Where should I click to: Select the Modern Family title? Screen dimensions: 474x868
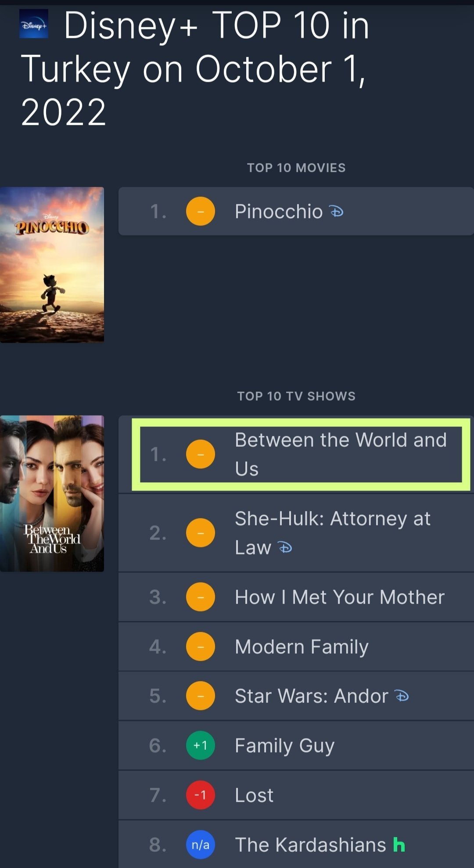click(302, 647)
